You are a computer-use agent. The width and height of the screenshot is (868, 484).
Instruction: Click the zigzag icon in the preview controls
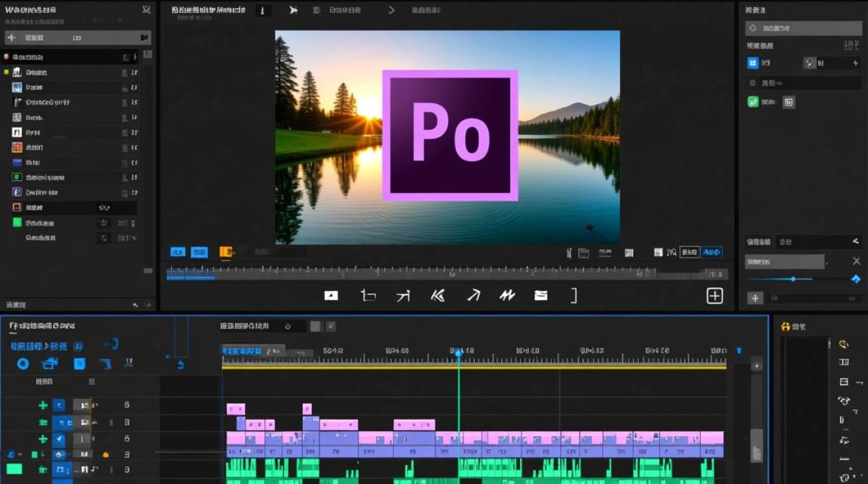(x=507, y=296)
